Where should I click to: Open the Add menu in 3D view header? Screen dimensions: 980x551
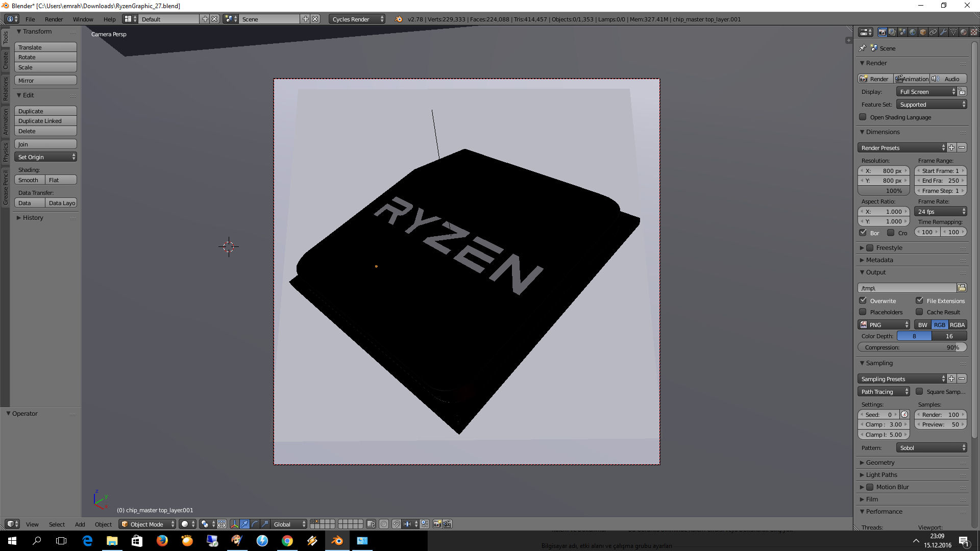[x=80, y=524]
